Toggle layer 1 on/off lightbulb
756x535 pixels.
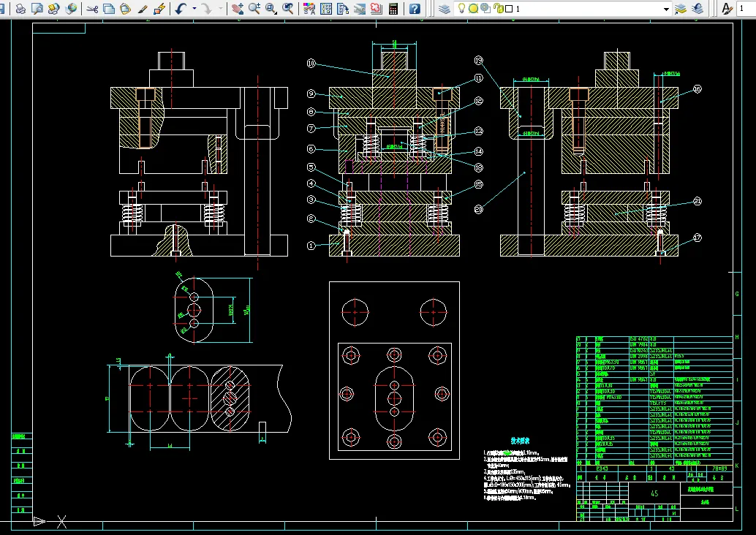point(462,9)
